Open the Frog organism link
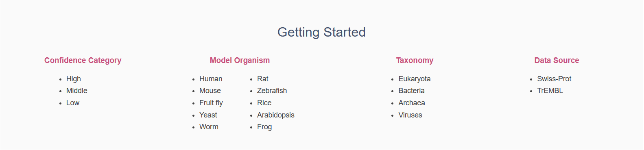The image size is (644, 150). 264,127
